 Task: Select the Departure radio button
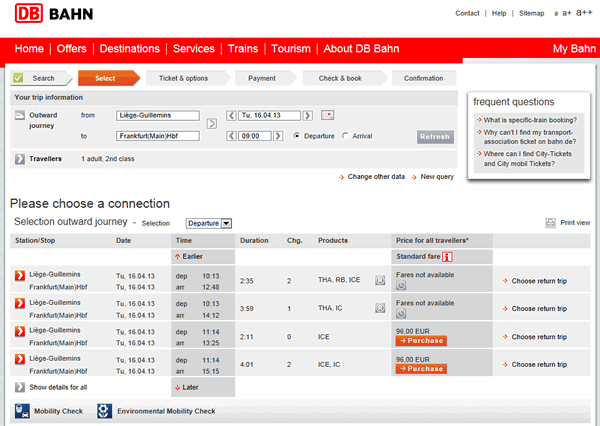point(296,136)
